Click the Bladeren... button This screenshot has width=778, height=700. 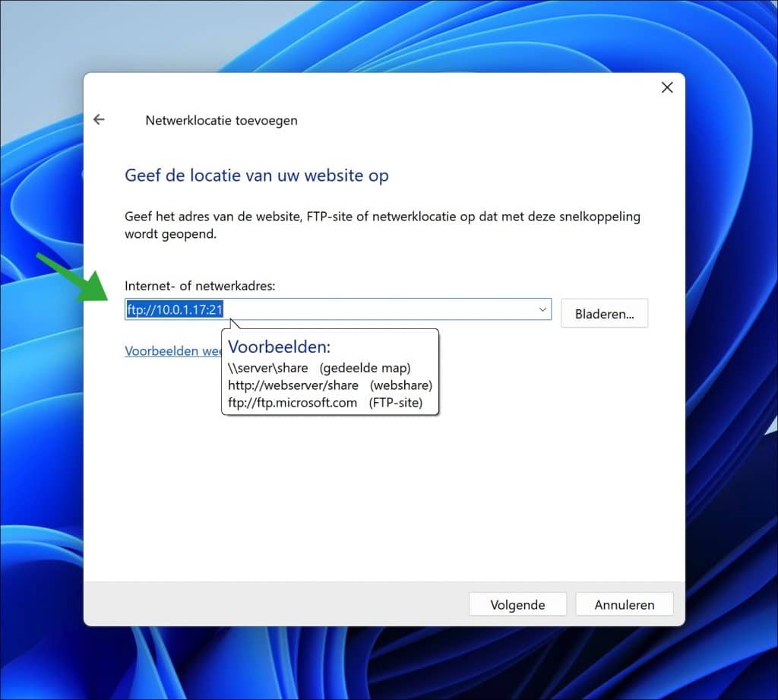(x=604, y=313)
